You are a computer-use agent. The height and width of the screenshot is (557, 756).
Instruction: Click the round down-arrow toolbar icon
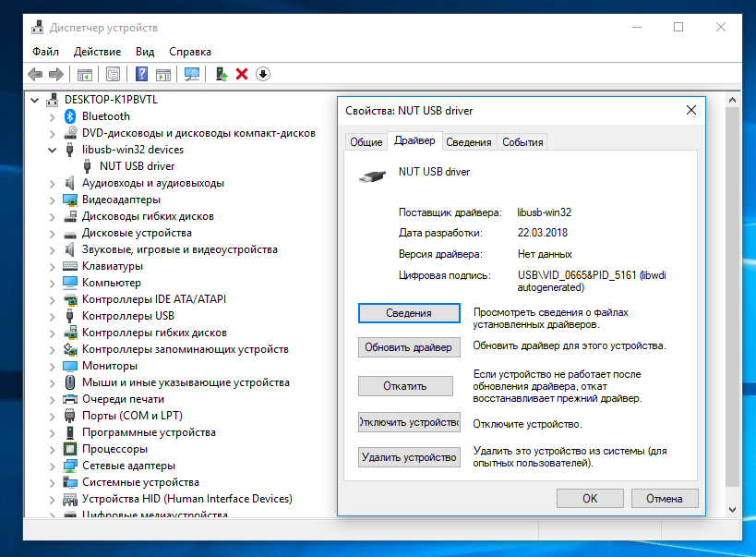(x=263, y=74)
